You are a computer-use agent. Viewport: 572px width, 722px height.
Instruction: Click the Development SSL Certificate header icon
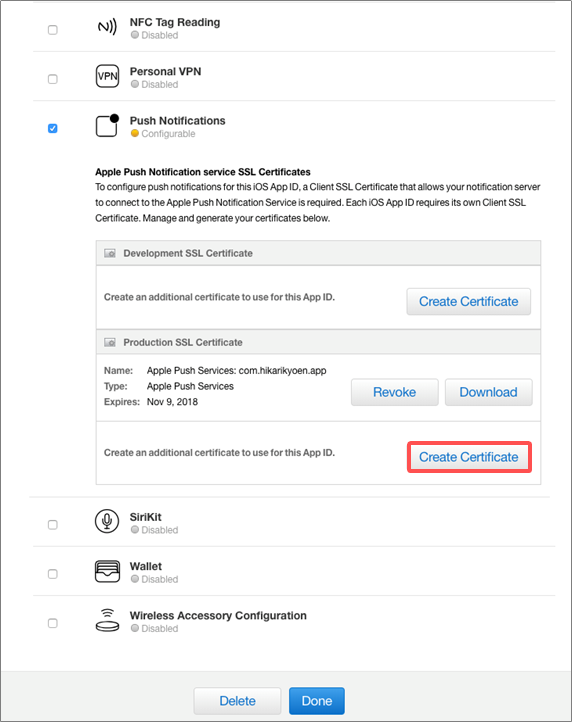[x=110, y=253]
